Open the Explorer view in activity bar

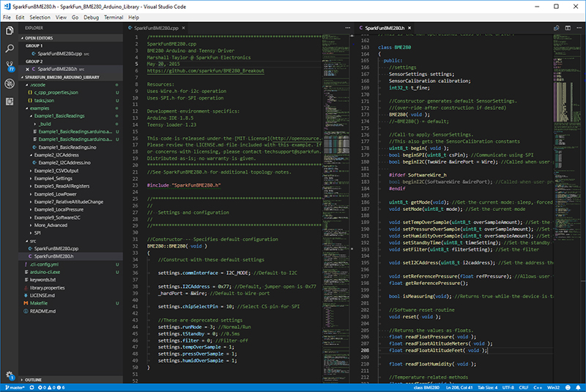tap(10, 32)
